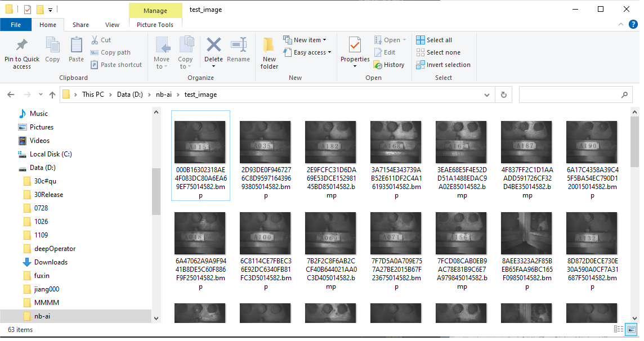Open the Properties dropdown arrow
The height and width of the screenshot is (341, 644).
point(355,66)
